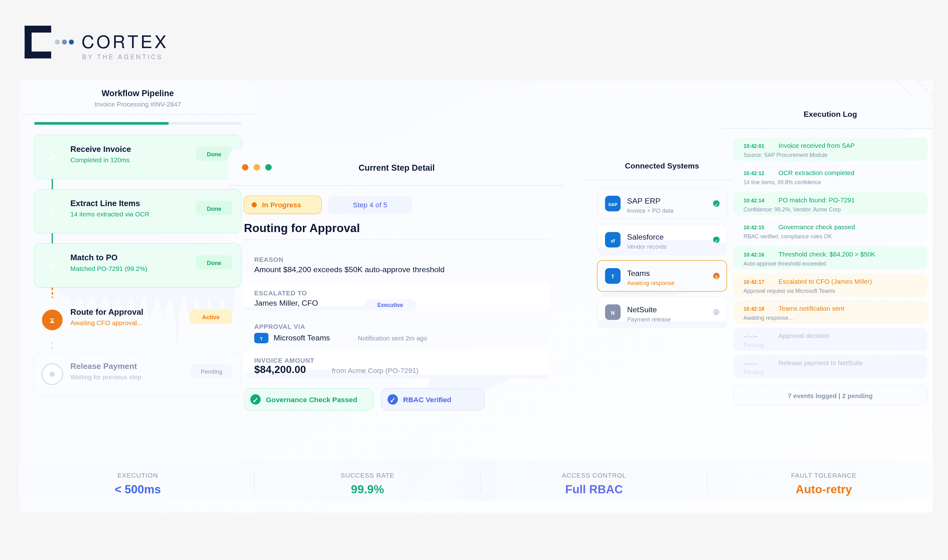948x560 pixels.
Task: Click the Salesforce sf icon
Action: (x=612, y=240)
